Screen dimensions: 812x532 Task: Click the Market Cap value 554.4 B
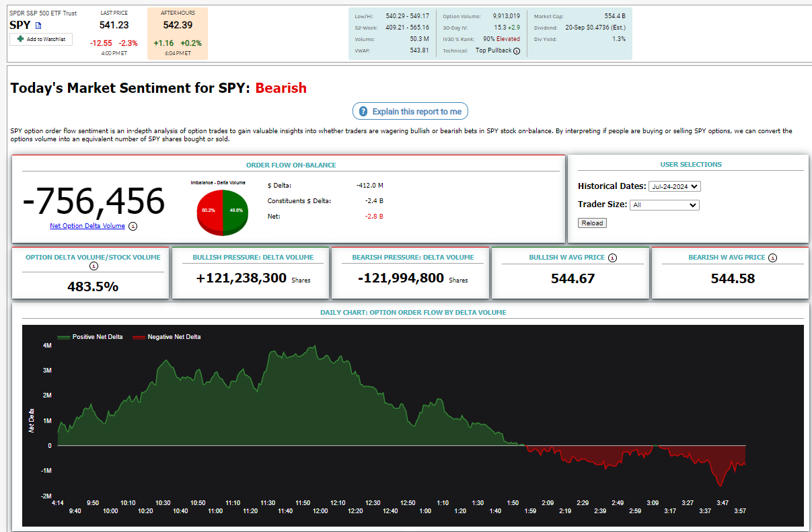(615, 15)
